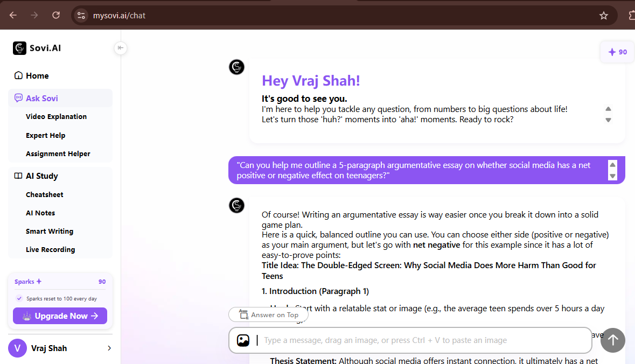Viewport: 635px width, 364px height.
Task: Click the V profile avatar
Action: click(17, 348)
